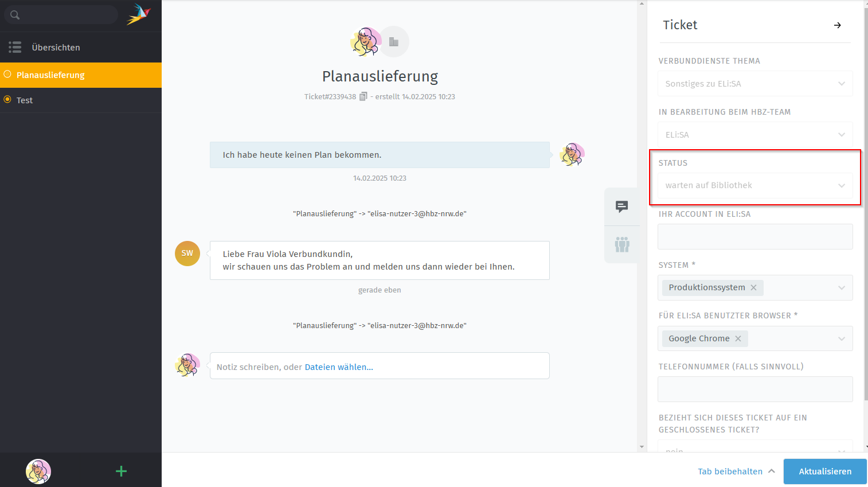The width and height of the screenshot is (868, 487).
Task: Remove the Google Chrome tag
Action: point(738,338)
